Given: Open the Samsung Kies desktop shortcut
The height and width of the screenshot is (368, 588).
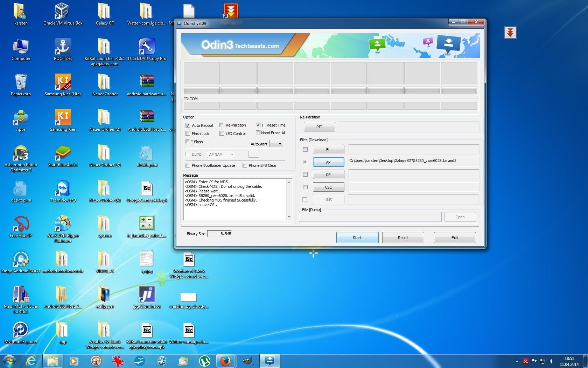Looking at the screenshot, I should (x=63, y=120).
